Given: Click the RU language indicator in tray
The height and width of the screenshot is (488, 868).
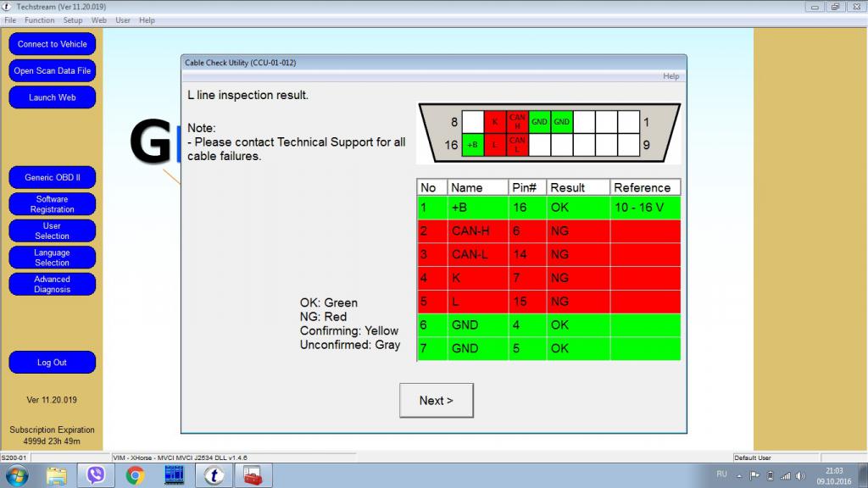Looking at the screenshot, I should [721, 474].
